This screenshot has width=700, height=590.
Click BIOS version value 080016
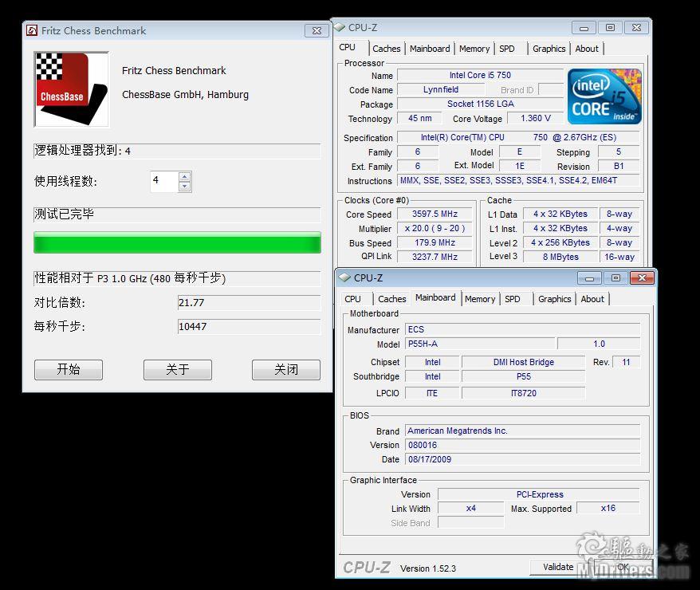pos(522,445)
